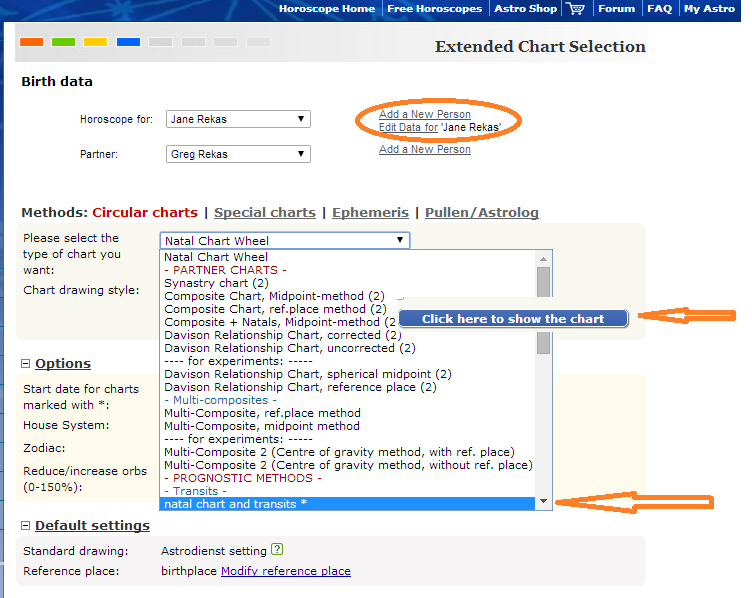
Task: Collapse the Default settings minus box
Action: [25, 526]
